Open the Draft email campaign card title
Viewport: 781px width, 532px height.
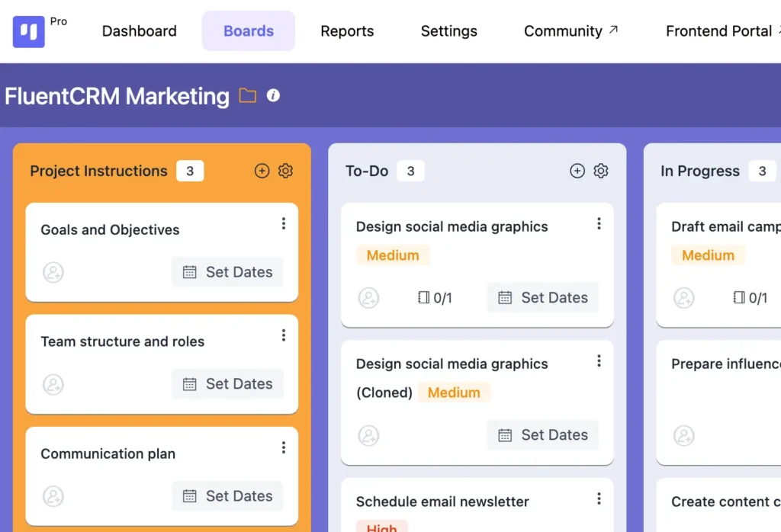(726, 226)
